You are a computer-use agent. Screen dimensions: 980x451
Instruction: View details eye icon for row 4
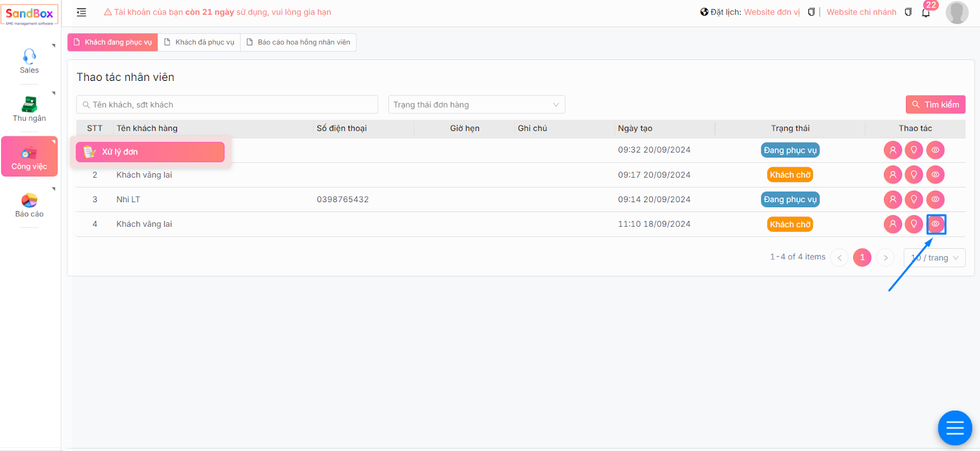[x=935, y=224]
